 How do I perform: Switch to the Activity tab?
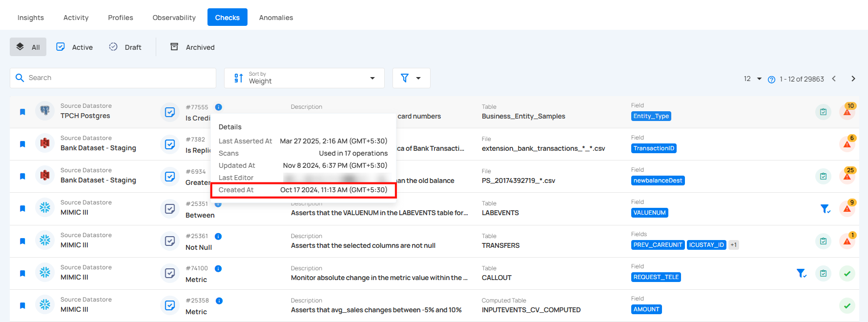(76, 18)
